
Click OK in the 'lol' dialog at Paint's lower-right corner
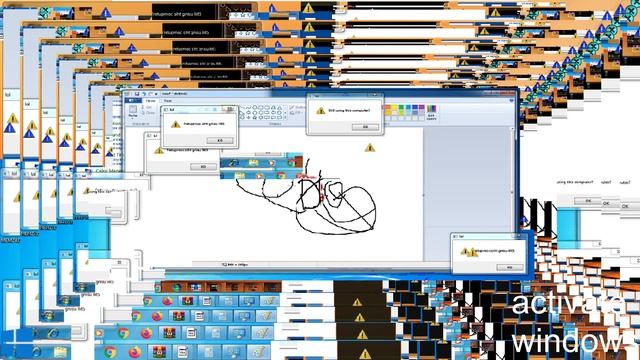pos(509,267)
